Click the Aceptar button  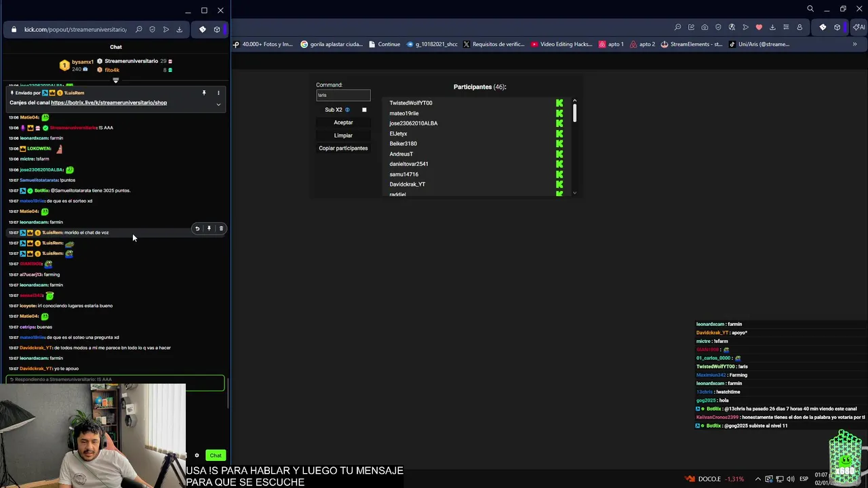[343, 123]
